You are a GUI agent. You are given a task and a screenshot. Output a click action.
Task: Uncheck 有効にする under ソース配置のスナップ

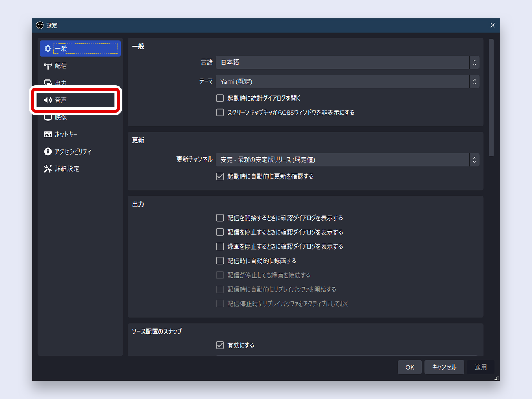pos(220,345)
